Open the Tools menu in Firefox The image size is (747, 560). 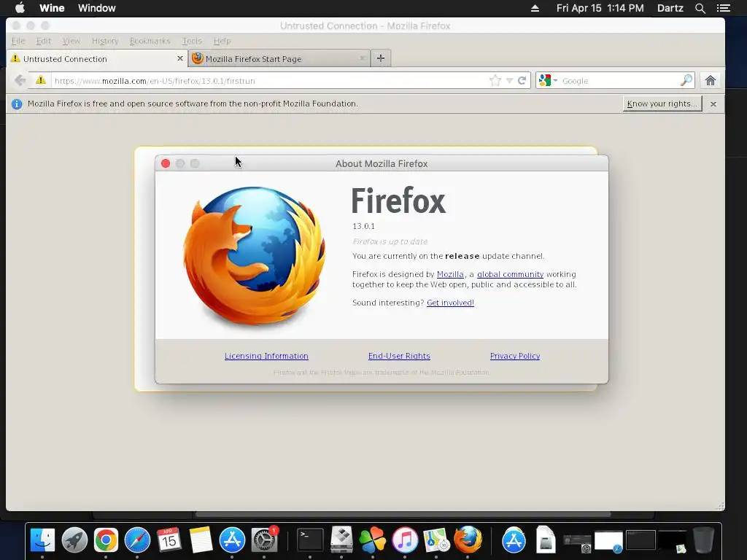(192, 41)
